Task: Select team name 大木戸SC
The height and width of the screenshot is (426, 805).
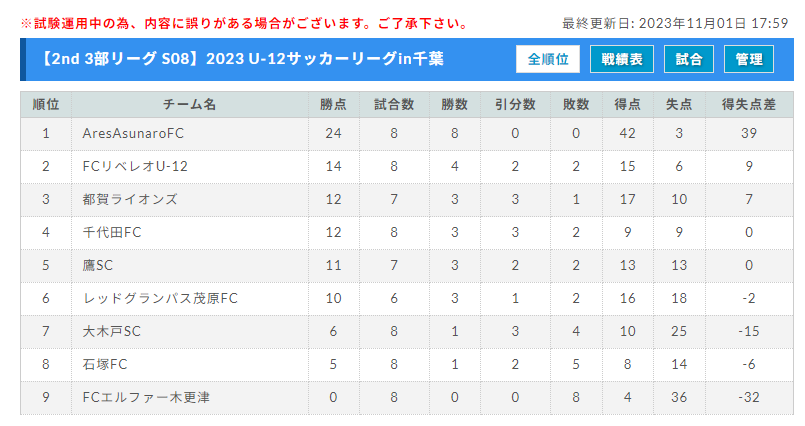Action: [x=111, y=332]
